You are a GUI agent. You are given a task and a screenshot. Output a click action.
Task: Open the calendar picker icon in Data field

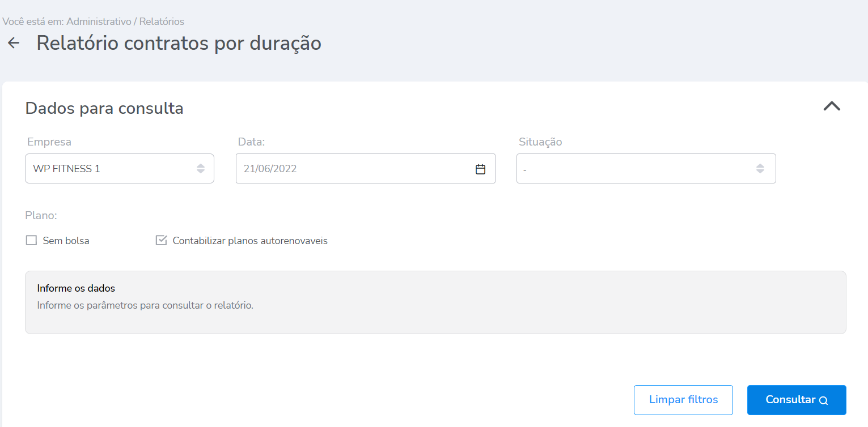[480, 169]
